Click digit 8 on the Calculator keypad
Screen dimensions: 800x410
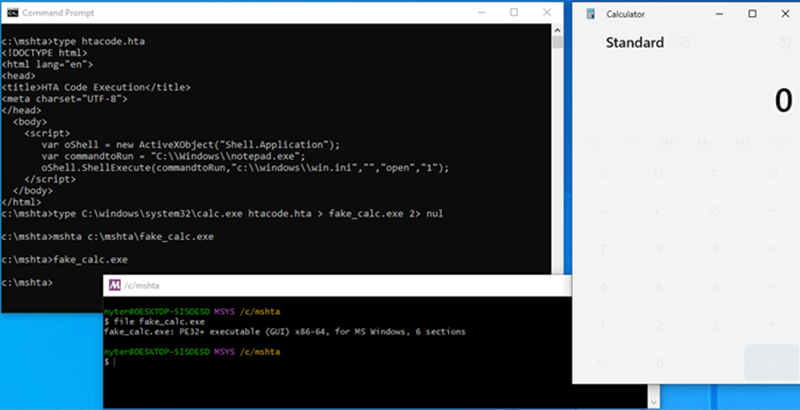[659, 249]
